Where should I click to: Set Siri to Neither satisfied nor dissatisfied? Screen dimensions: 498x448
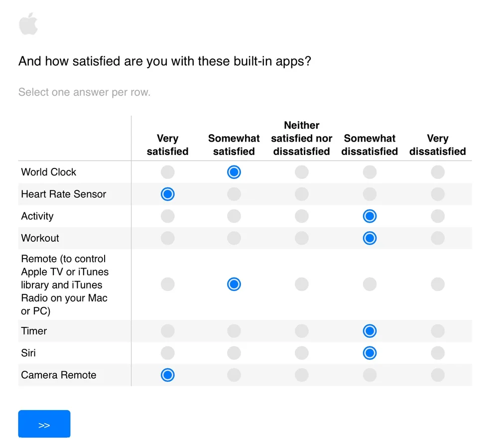[x=302, y=353]
